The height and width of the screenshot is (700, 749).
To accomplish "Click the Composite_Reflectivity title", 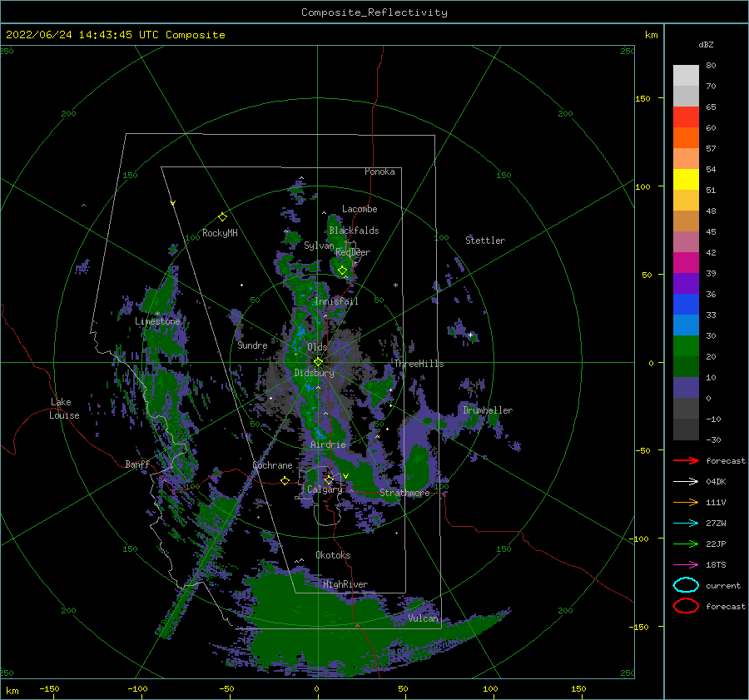I will tap(374, 12).
